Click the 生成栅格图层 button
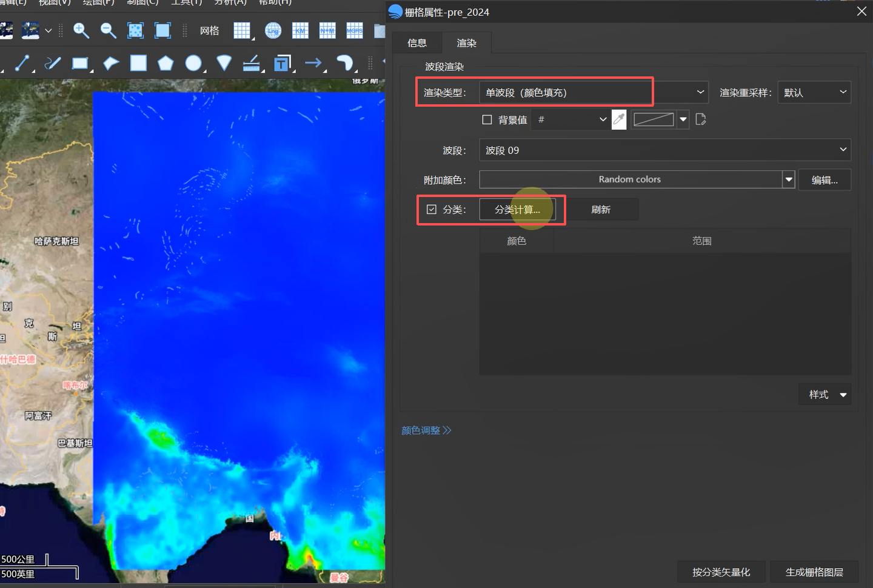Viewport: 873px width, 588px height. click(814, 572)
